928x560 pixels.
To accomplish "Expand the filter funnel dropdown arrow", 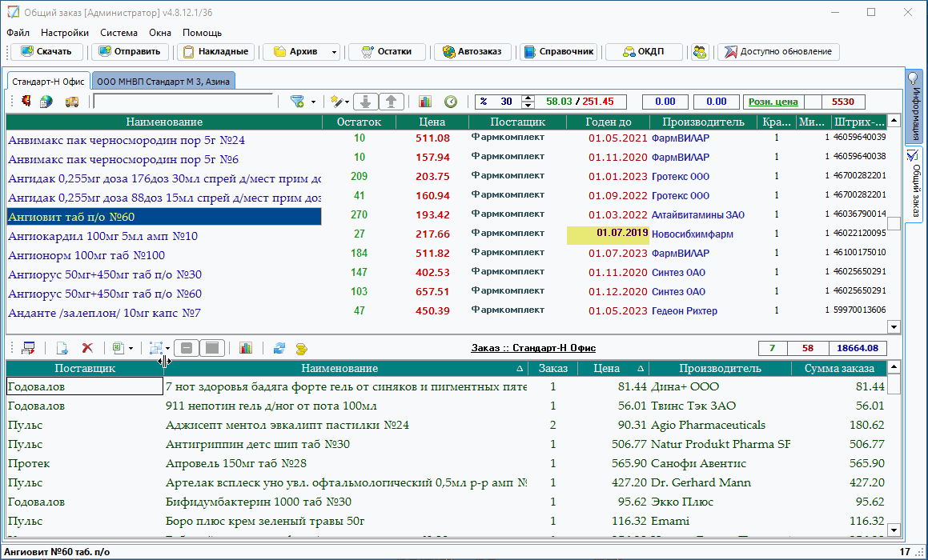I will coord(313,102).
